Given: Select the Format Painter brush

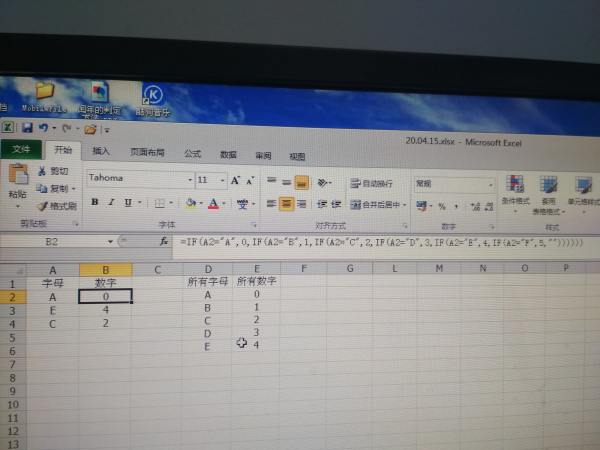Looking at the screenshot, I should 42,207.
